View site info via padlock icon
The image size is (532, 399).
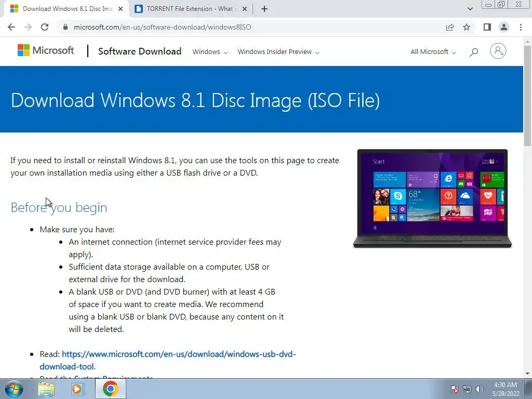[65, 27]
